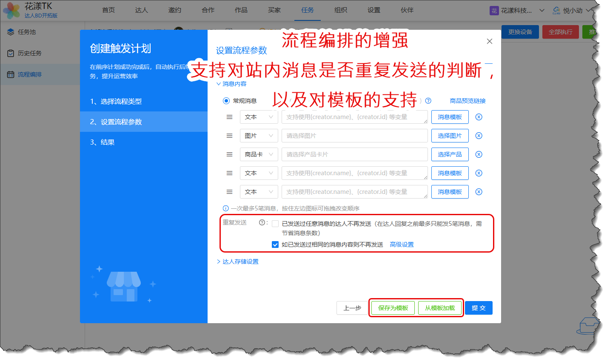
Task: Collapse the 消息内容 section
Action: tap(232, 84)
